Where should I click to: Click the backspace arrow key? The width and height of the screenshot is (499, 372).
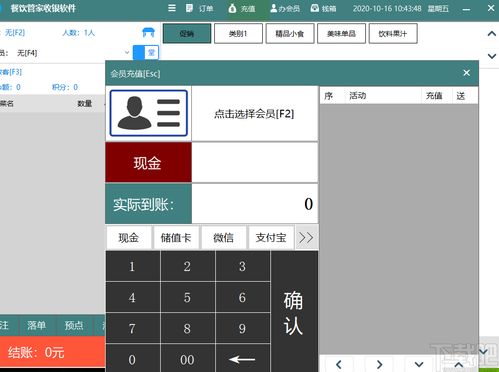[x=243, y=359]
